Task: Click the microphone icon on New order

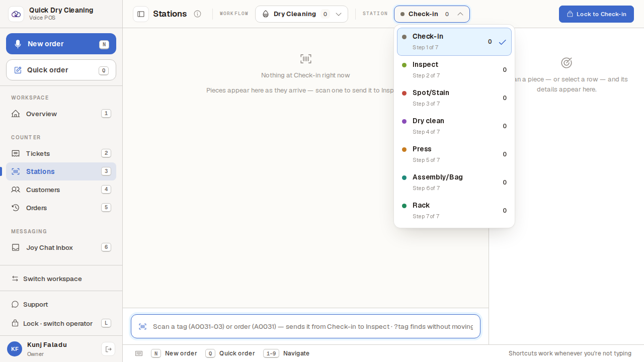Action: pyautogui.click(x=18, y=44)
